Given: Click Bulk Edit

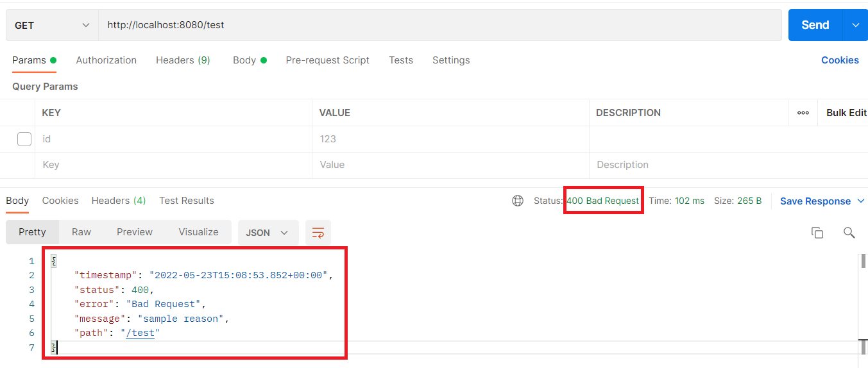Looking at the screenshot, I should click(x=846, y=113).
